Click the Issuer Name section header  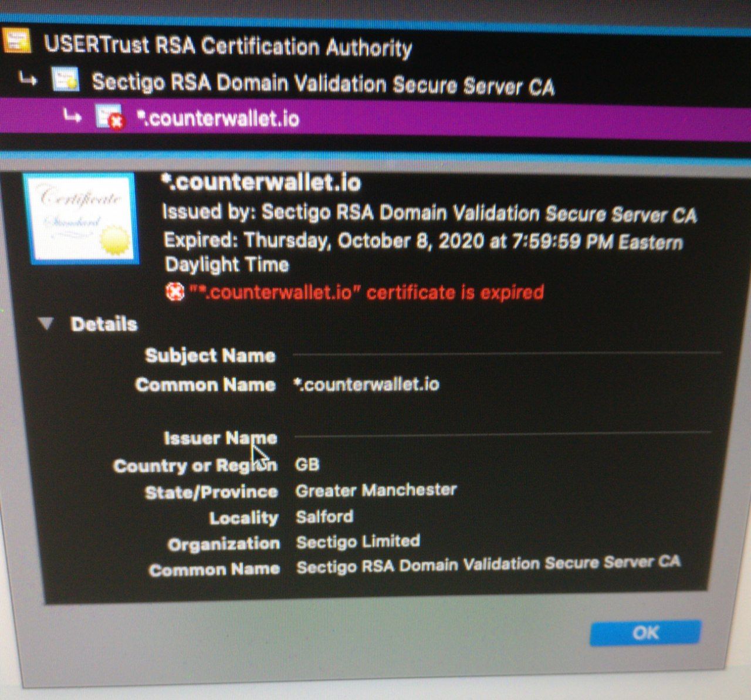point(220,438)
